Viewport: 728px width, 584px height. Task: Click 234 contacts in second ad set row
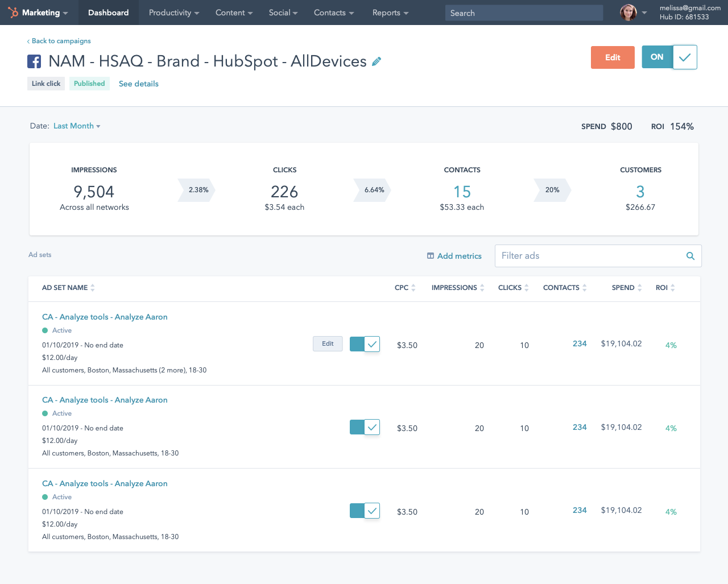coord(580,427)
